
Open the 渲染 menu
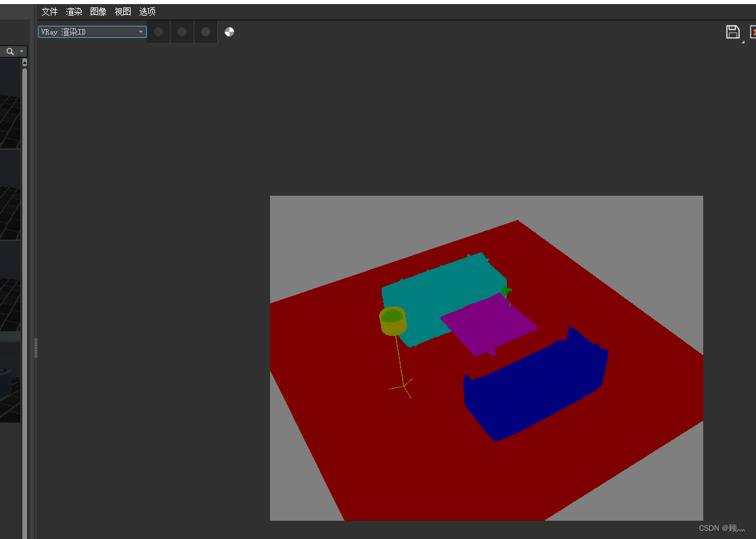click(74, 12)
